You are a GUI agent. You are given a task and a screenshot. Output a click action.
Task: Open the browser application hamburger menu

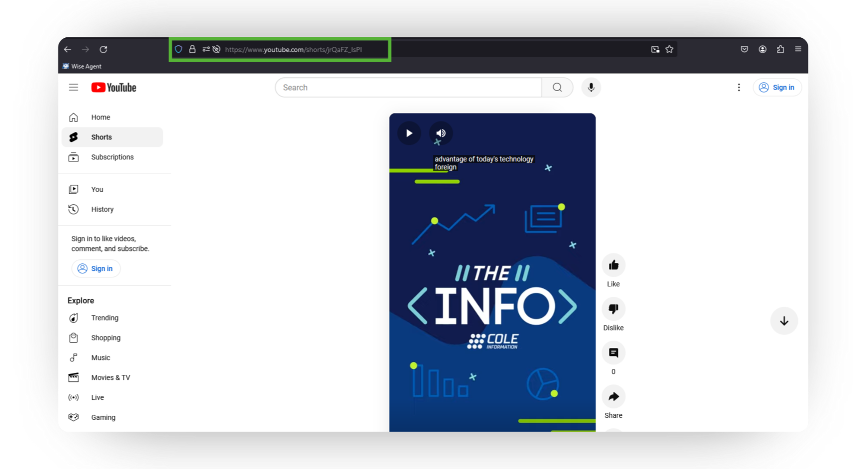coord(798,49)
